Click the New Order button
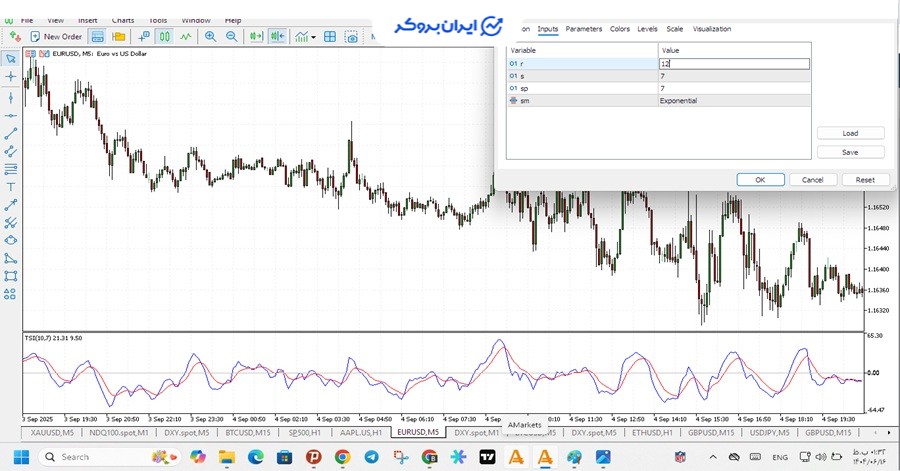Image resolution: width=900 pixels, height=471 pixels. pyautogui.click(x=56, y=37)
